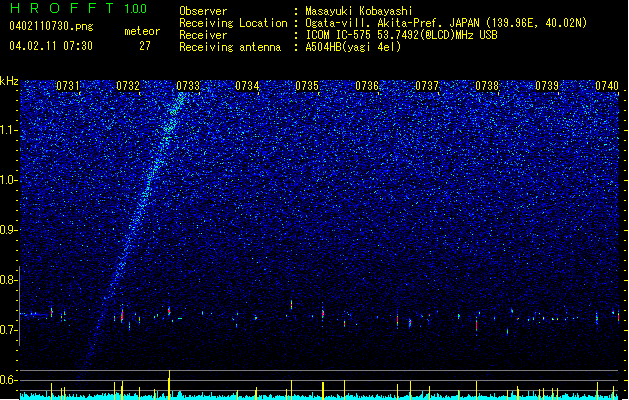Click the 'Receiver' field label
This screenshot has width=629, height=400.
point(203,35)
